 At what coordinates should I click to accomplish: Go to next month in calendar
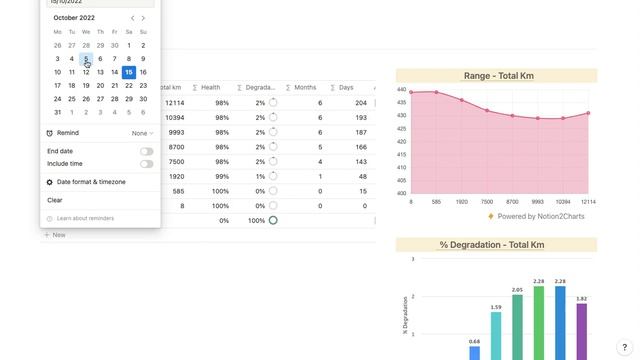coord(143,18)
